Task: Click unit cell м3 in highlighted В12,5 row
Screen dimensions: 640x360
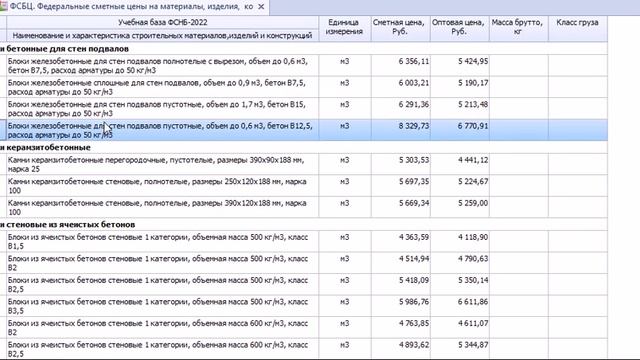Action: [x=345, y=130]
